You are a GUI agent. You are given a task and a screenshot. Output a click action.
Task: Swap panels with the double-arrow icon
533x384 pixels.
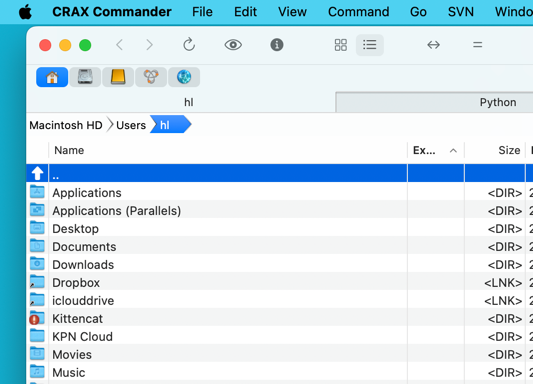click(x=433, y=45)
